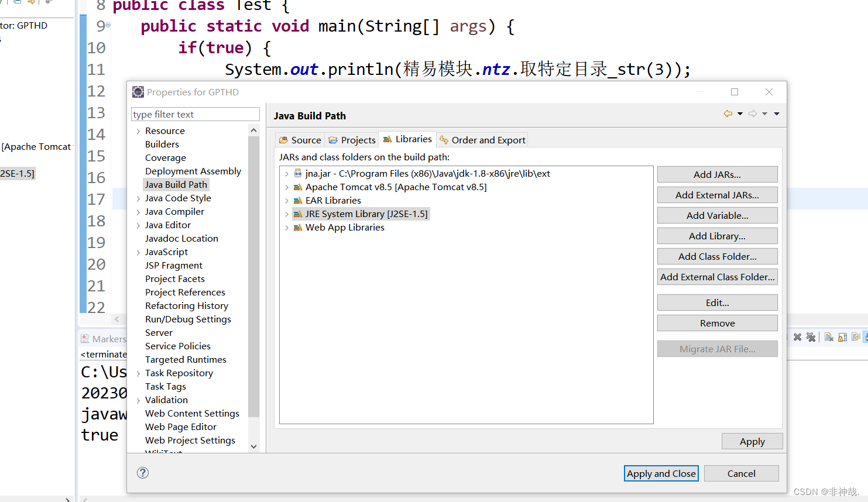Click the Remove Launch icon in Console toolbar
This screenshot has height=502, width=868.
tap(797, 336)
